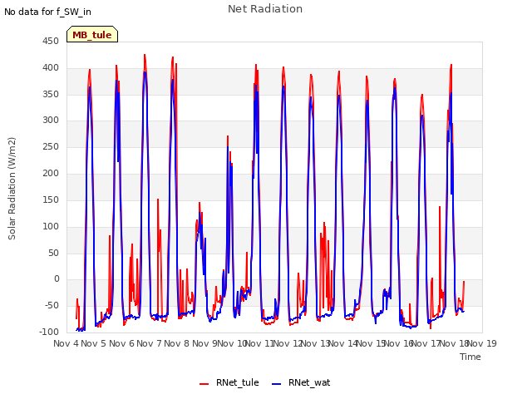Click the Solar Radiation (W/m2) axis label

coord(12,189)
